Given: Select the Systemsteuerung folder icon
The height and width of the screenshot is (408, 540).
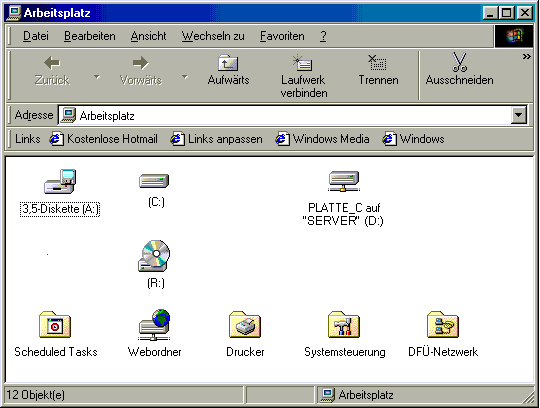Looking at the screenshot, I should 344,324.
